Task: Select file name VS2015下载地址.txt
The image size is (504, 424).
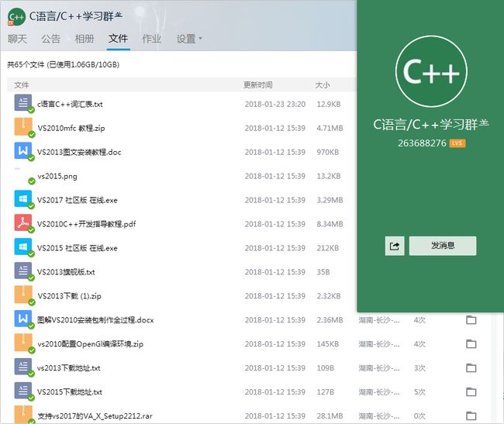Action: tap(70, 392)
